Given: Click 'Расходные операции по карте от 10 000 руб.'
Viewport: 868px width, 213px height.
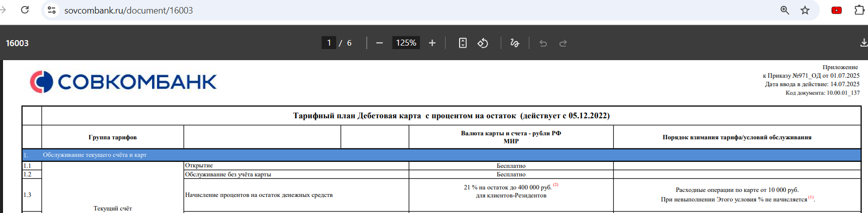Looking at the screenshot, I should tap(737, 190).
